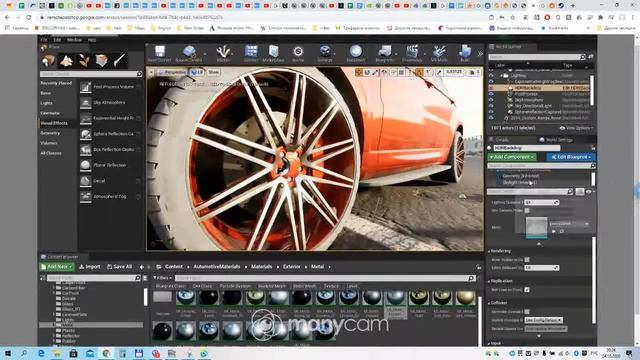Open the Edit menu
Screen dimensions: 640x360
(x=57, y=40)
